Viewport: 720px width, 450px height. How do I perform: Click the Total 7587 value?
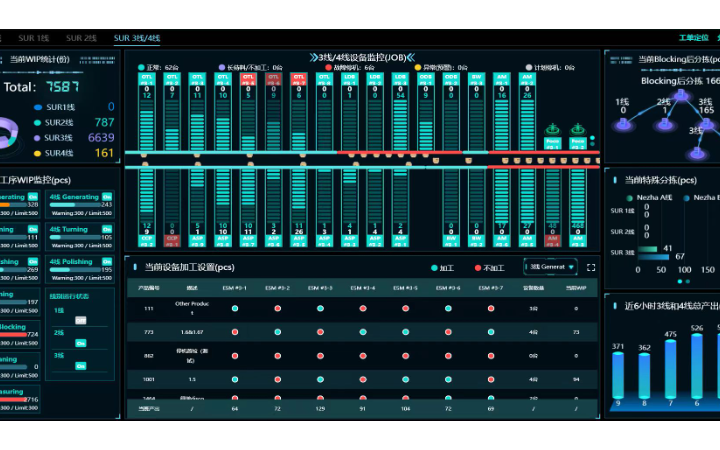coord(62,87)
